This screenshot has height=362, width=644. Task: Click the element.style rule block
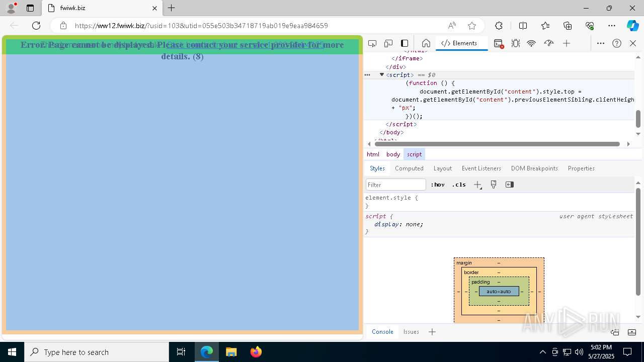click(499, 202)
